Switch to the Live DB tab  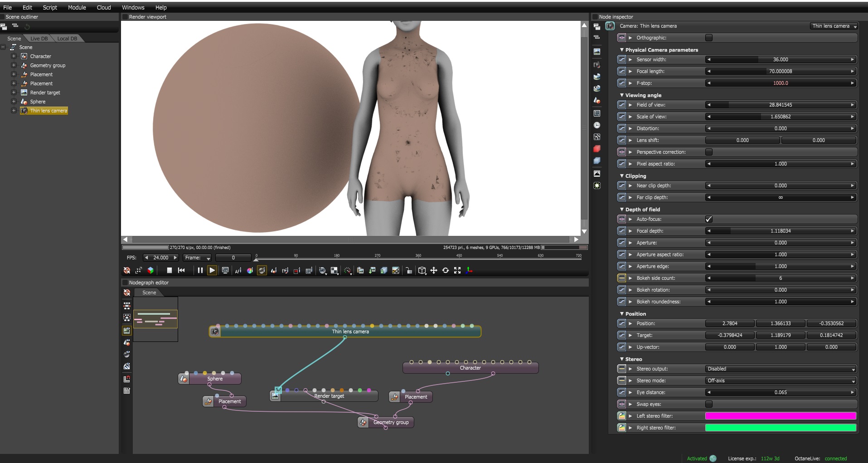click(39, 39)
